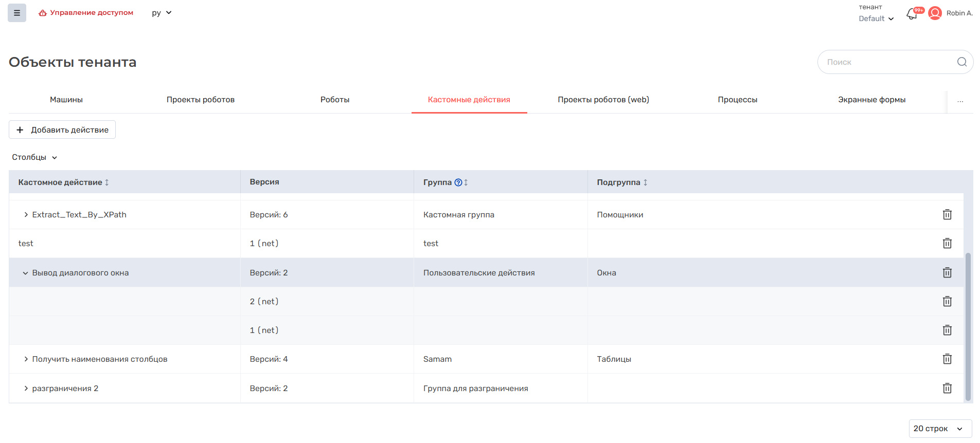Viewport: 980px width, 443px height.
Task: Click the Добавить действие button
Action: tap(62, 130)
